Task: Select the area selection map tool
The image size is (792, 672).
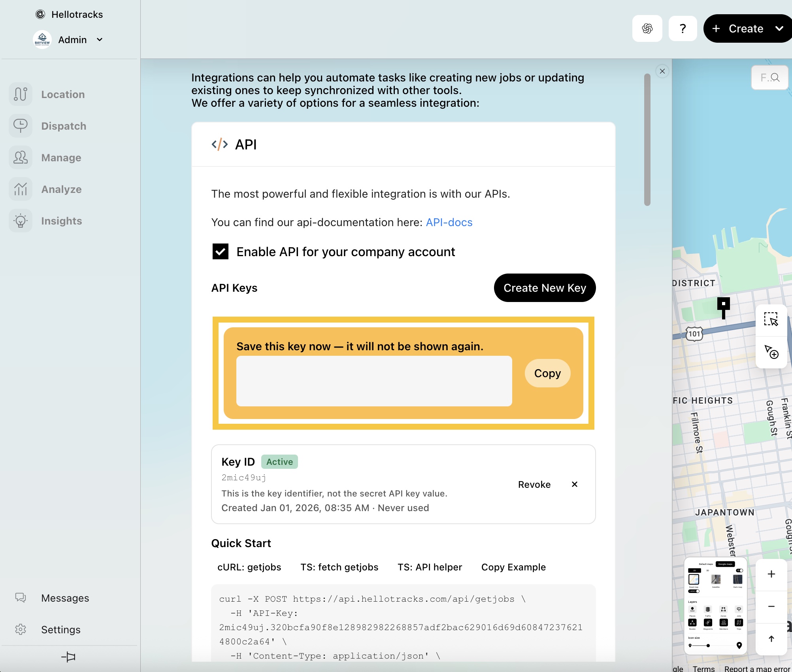Action: pyautogui.click(x=771, y=319)
